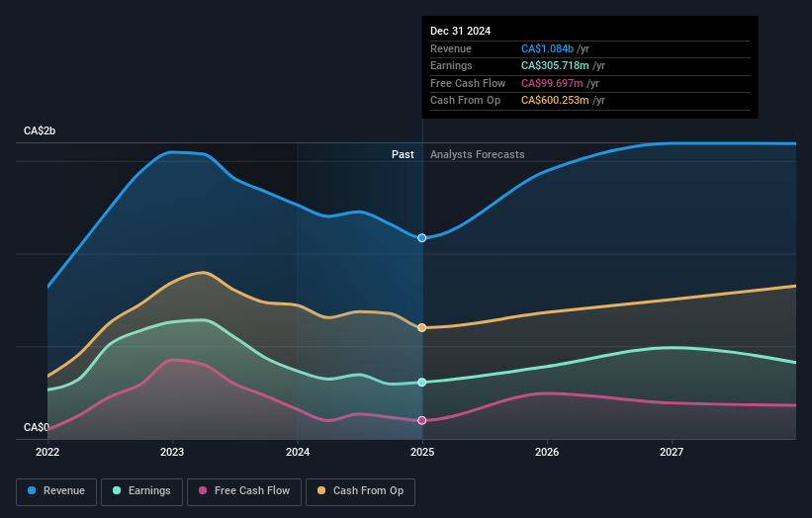Click the 2024 x-axis label
Screen dimensions: 812x518
[x=298, y=453]
